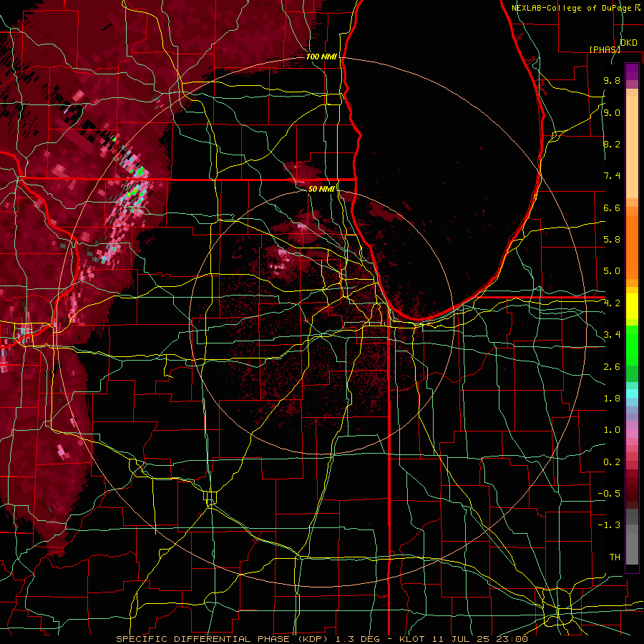Click the 0.2 scale value
The width and height of the screenshot is (644, 644).
[x=612, y=462]
